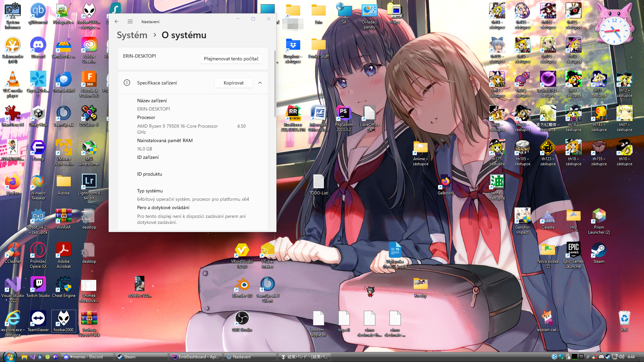The width and height of the screenshot is (644, 362).
Task: Switch to #memes - Discord taskbar button
Action: tap(87, 357)
